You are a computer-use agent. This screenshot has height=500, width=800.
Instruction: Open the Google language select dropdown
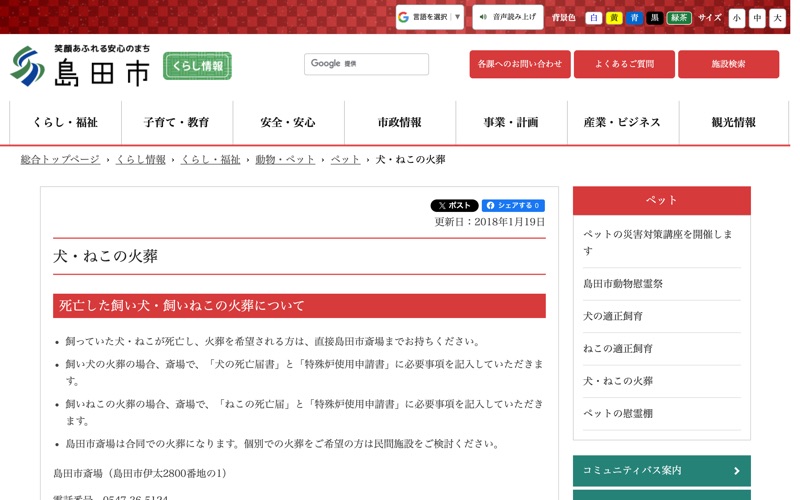[x=430, y=17]
